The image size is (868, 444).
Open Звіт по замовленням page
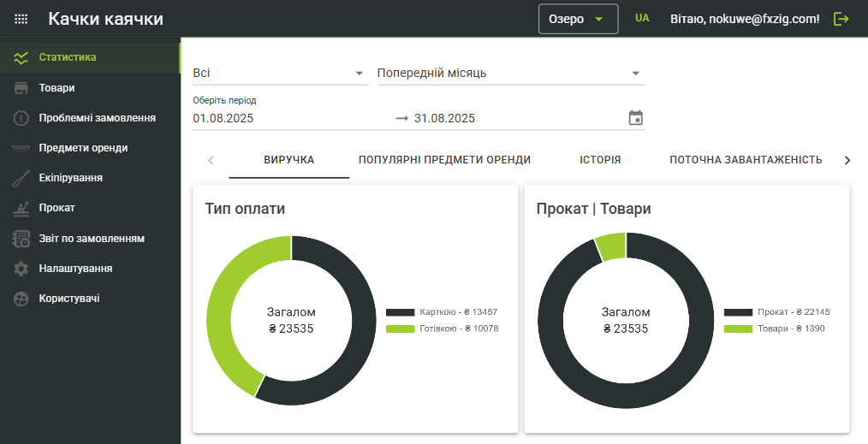tap(90, 239)
